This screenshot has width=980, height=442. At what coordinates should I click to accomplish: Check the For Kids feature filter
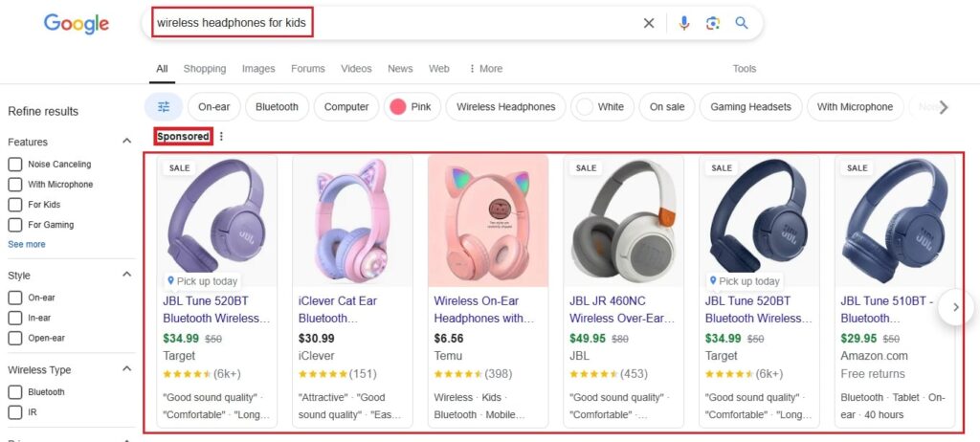15,205
